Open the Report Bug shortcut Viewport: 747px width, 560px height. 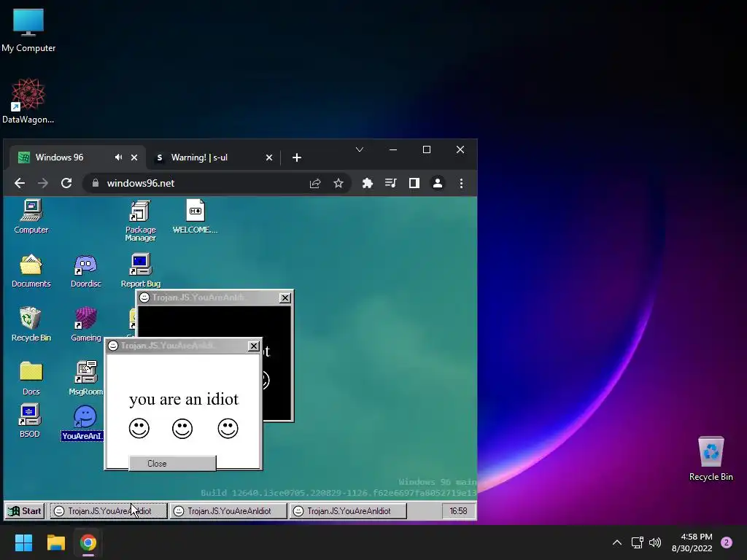tap(141, 270)
